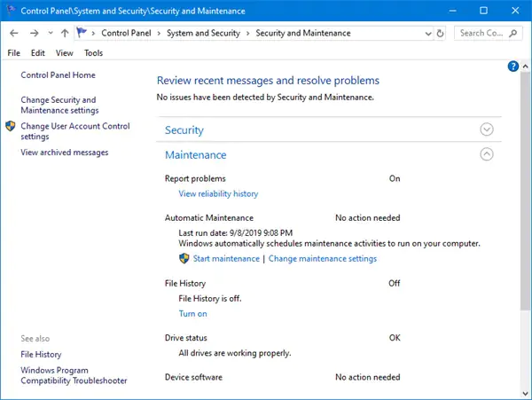Open View reliability history
Viewport: 532px width, 400px height.
click(218, 193)
